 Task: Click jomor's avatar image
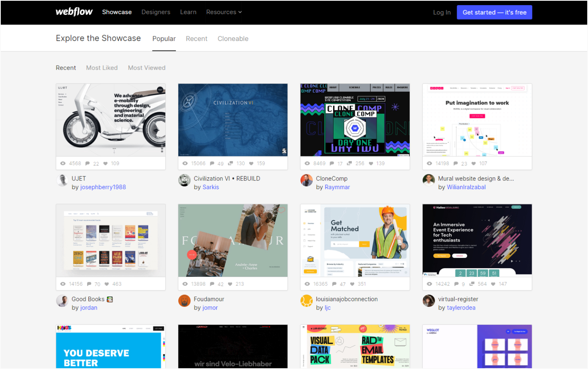point(185,301)
